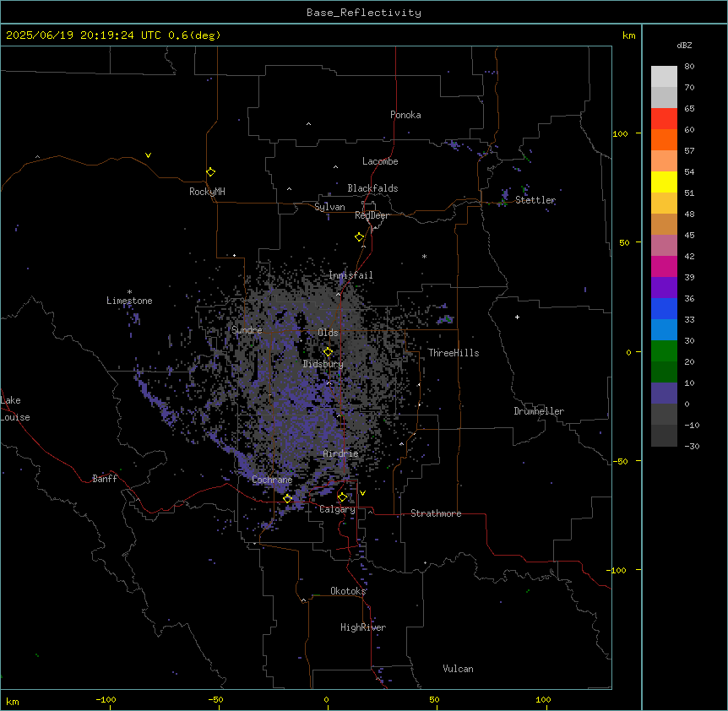Click the asterisk marker above the Limestone label

coord(129,292)
